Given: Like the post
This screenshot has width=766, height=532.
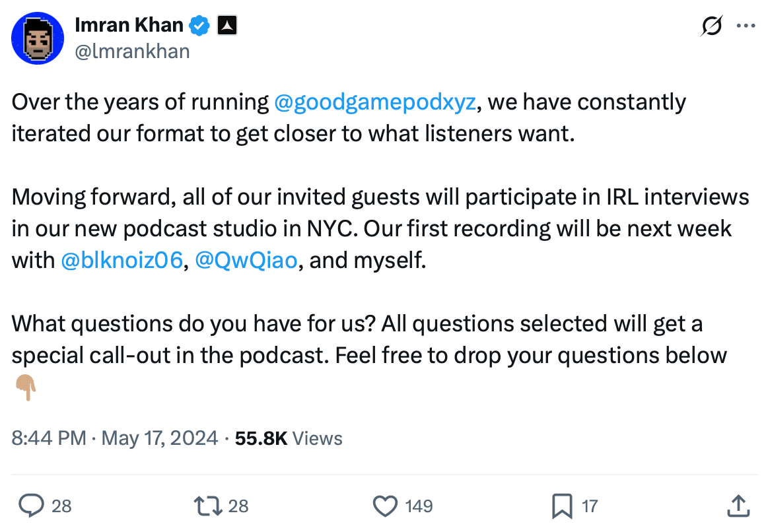Looking at the screenshot, I should (x=386, y=506).
